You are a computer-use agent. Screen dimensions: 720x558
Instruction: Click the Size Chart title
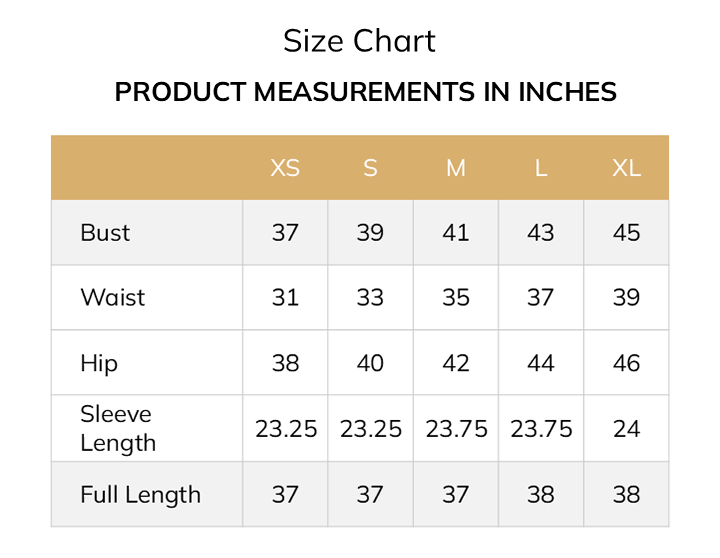(x=359, y=41)
